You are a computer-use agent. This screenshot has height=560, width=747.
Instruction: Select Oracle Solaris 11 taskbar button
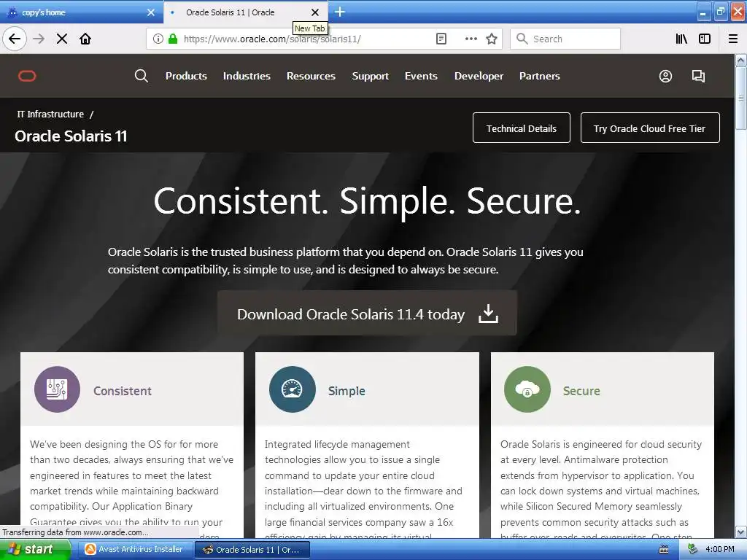tap(252, 550)
